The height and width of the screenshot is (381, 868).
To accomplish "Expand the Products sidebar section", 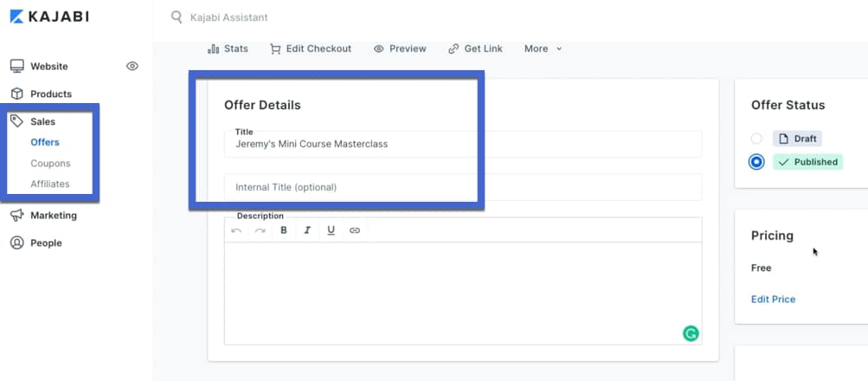I will tap(50, 94).
